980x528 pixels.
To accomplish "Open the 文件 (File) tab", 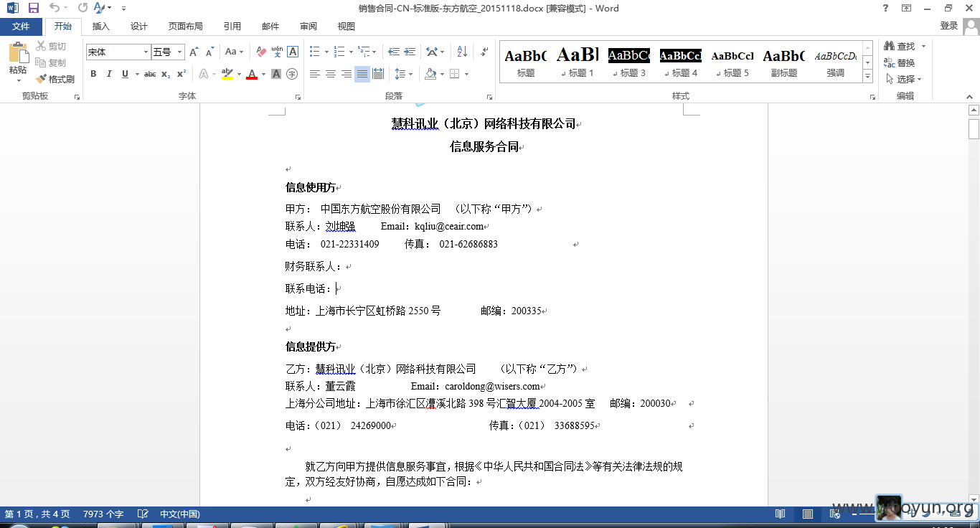I will (22, 26).
